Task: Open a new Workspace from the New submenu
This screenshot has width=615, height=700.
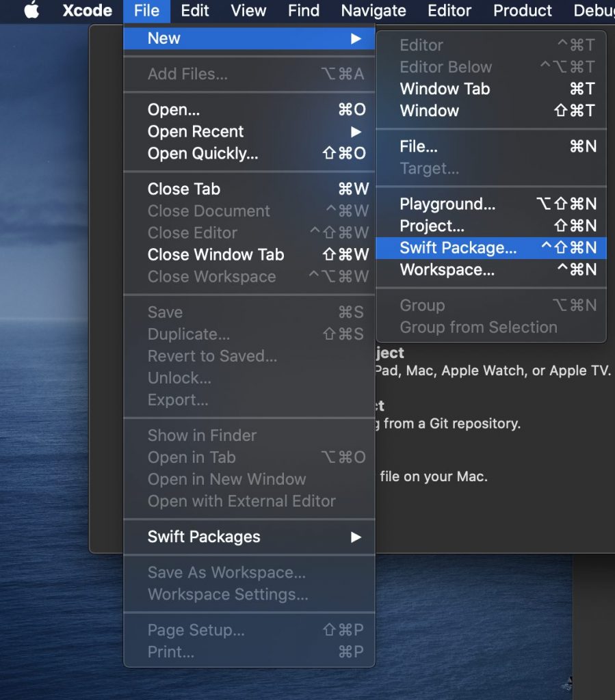Action: [447, 269]
